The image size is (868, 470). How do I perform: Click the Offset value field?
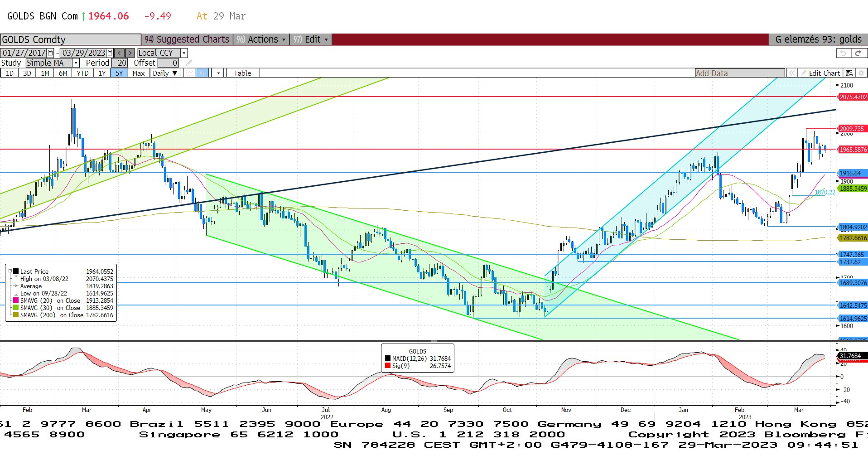click(x=168, y=63)
